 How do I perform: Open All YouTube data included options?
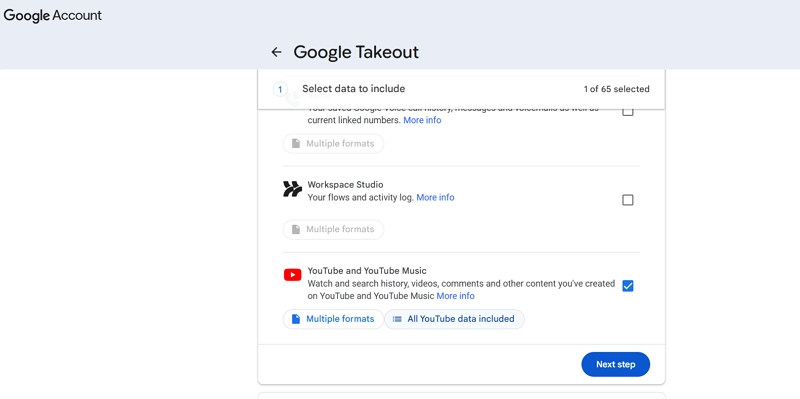coord(454,319)
